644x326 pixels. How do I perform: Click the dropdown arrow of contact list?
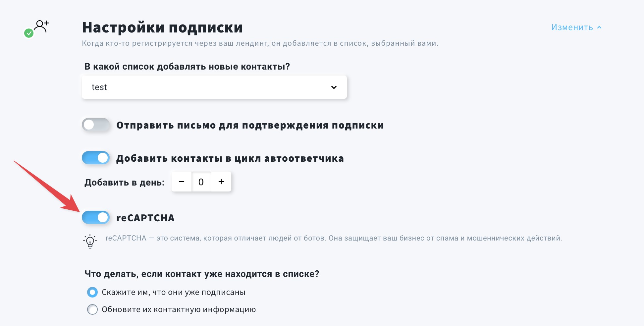point(334,87)
